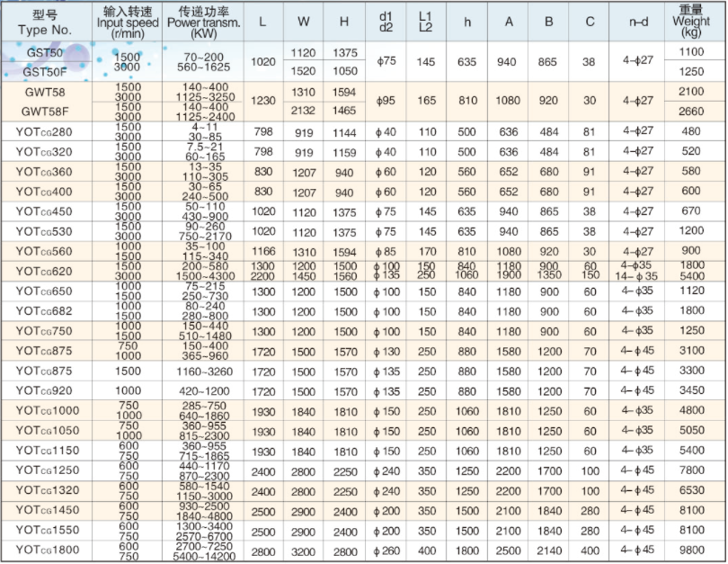This screenshot has height=564, width=728.
Task: Select the capital H column header
Action: pos(344,22)
